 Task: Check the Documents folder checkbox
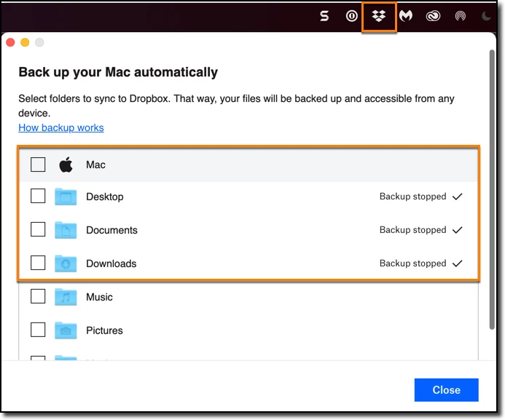38,229
